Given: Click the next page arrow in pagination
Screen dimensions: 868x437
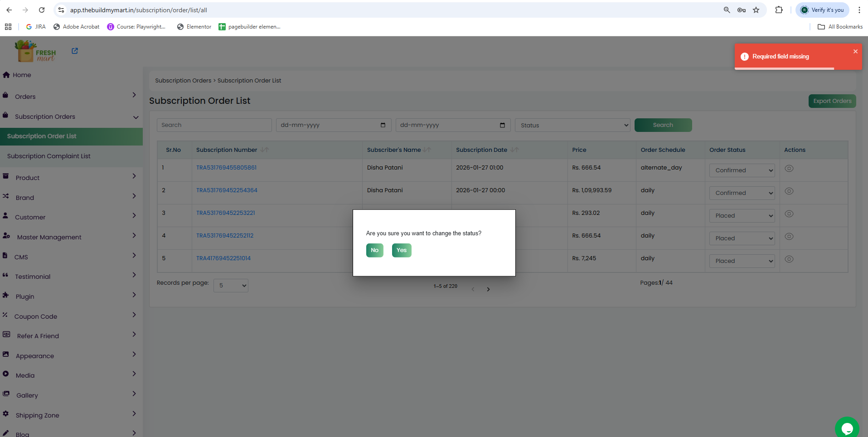Looking at the screenshot, I should [x=488, y=289].
